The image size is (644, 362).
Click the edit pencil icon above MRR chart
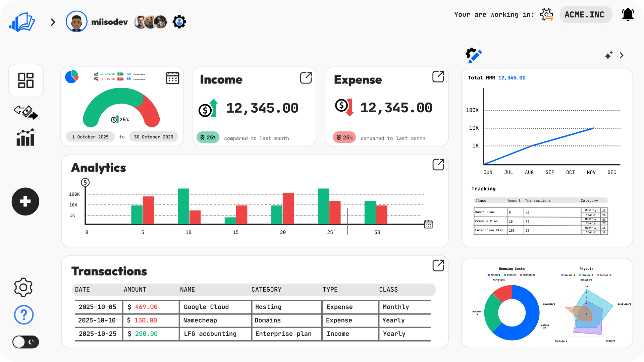tap(473, 55)
